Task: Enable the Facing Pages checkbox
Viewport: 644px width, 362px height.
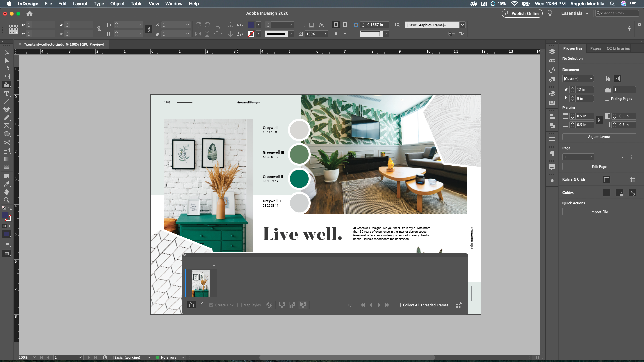Action: 607,99
